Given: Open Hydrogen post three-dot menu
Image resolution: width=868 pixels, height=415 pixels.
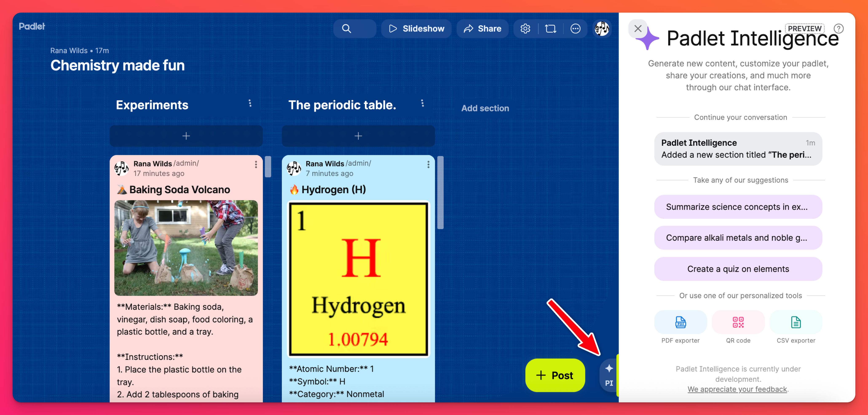Looking at the screenshot, I should [428, 164].
